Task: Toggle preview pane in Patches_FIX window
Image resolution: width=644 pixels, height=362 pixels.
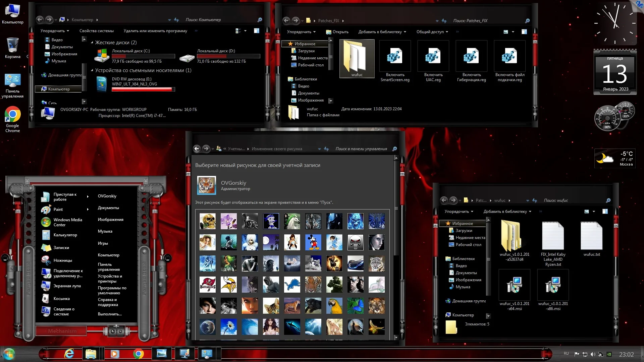Action: click(x=524, y=32)
